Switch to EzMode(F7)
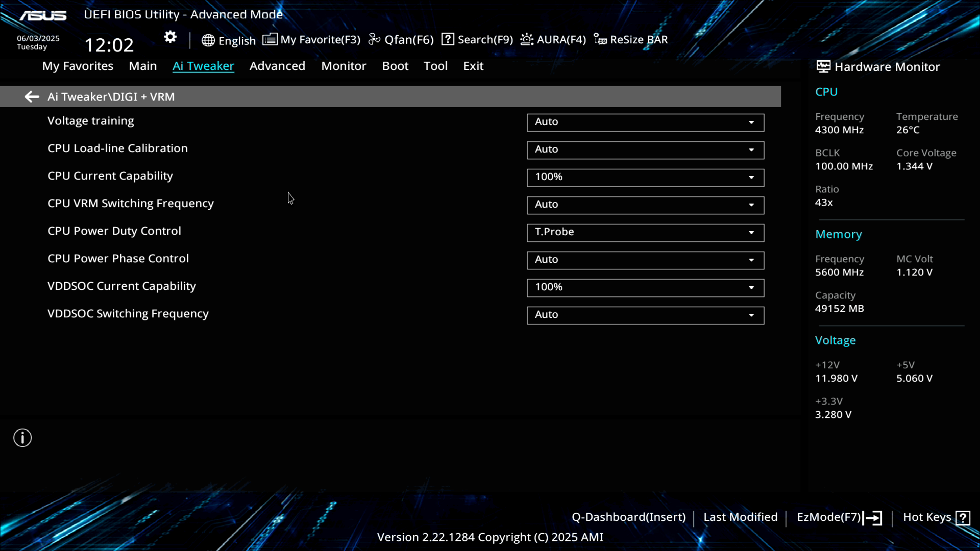Screen dimensions: 980x551 [839, 517]
